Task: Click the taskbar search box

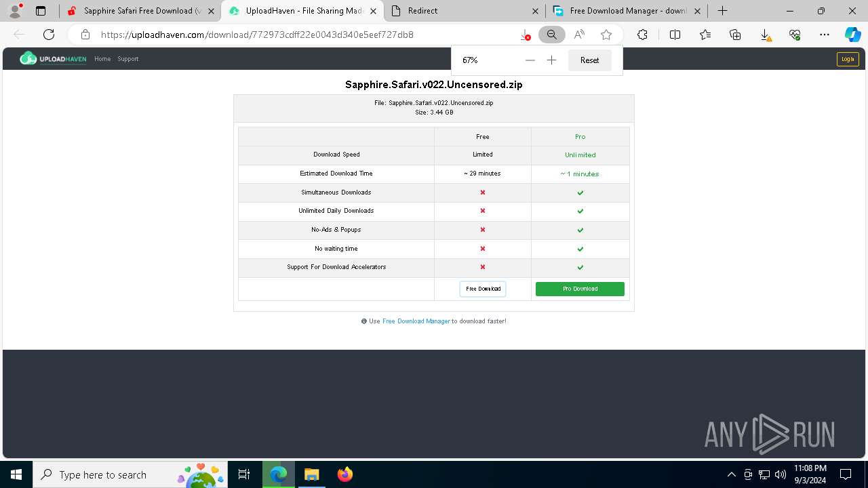Action: tap(131, 474)
